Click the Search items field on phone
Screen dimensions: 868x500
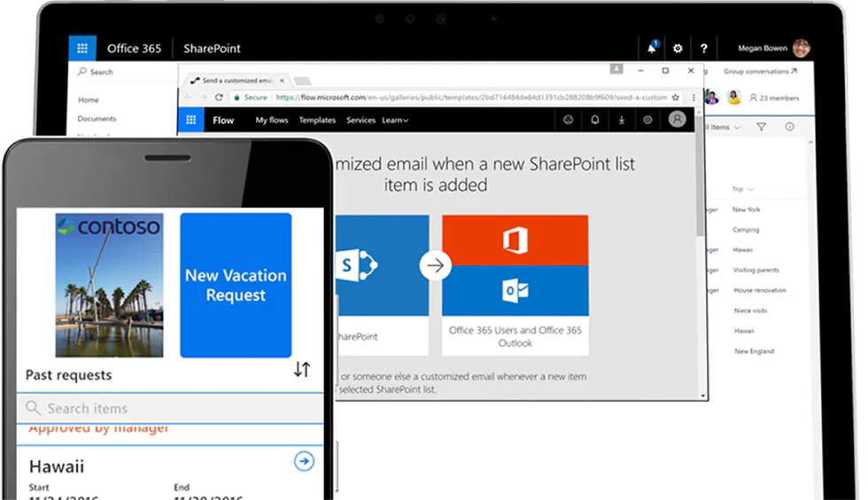(170, 408)
